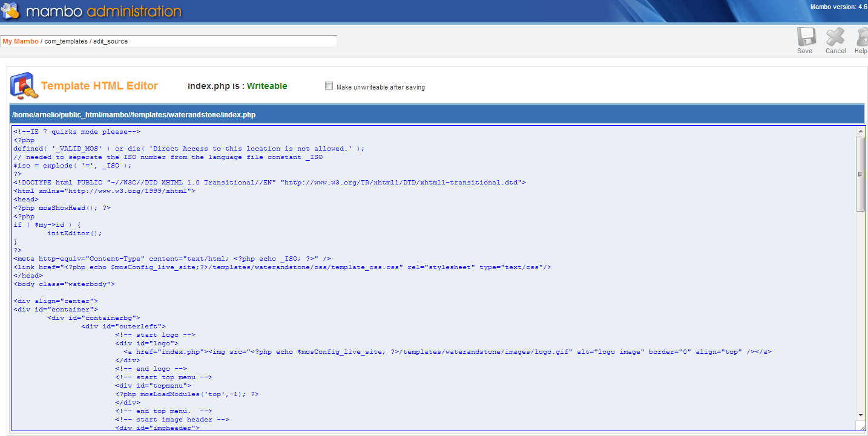
Task: Click the code editor's scroll down arrow
Action: click(x=860, y=415)
